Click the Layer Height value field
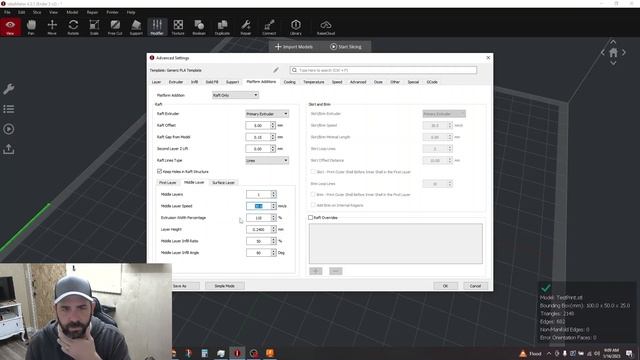The height and width of the screenshot is (360, 640). click(x=258, y=229)
